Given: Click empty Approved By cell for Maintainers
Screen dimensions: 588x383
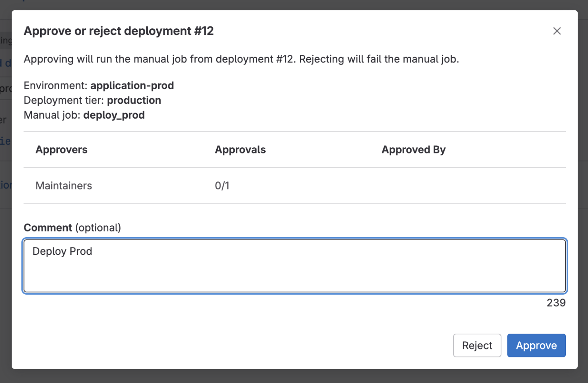Looking at the screenshot, I should click(x=459, y=186).
